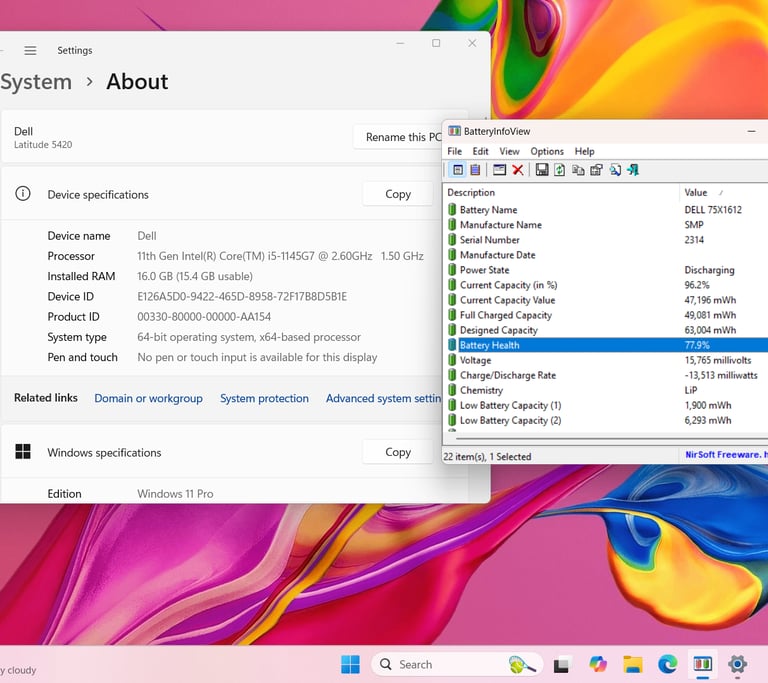
Task: Sort by the Value column header
Action: (723, 193)
